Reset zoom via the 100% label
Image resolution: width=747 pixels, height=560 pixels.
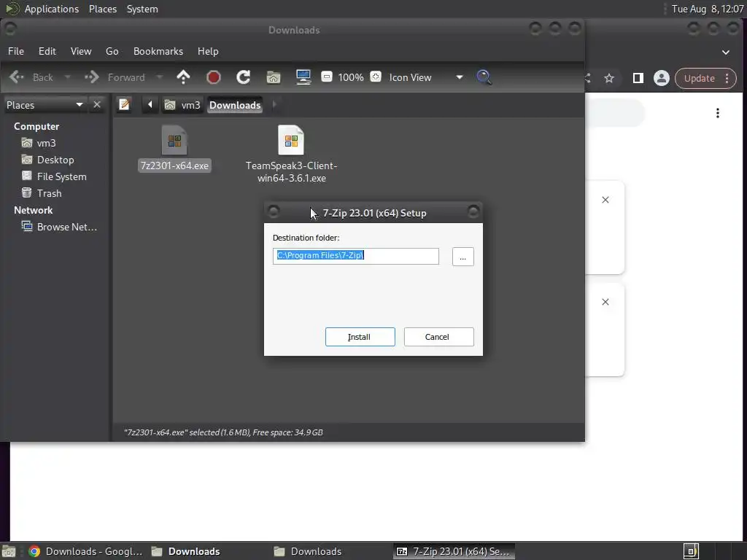[351, 77]
